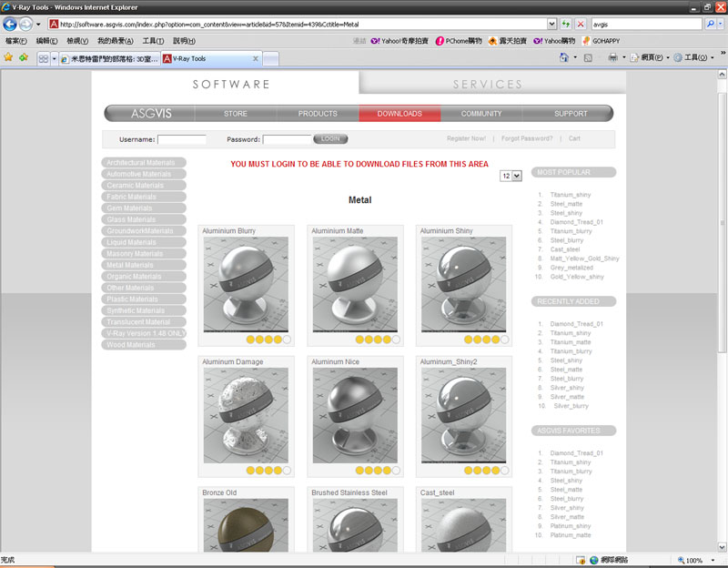Open the 工具 Tools command bar menu

[693, 57]
